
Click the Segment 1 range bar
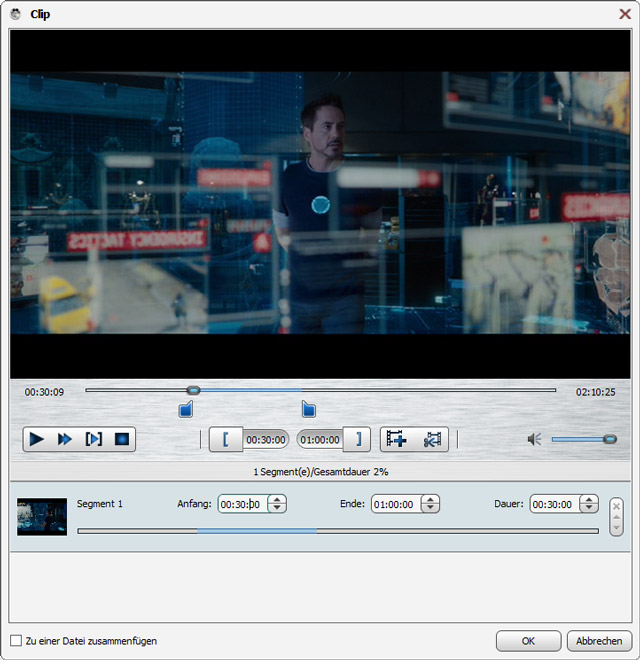pyautogui.click(x=338, y=531)
